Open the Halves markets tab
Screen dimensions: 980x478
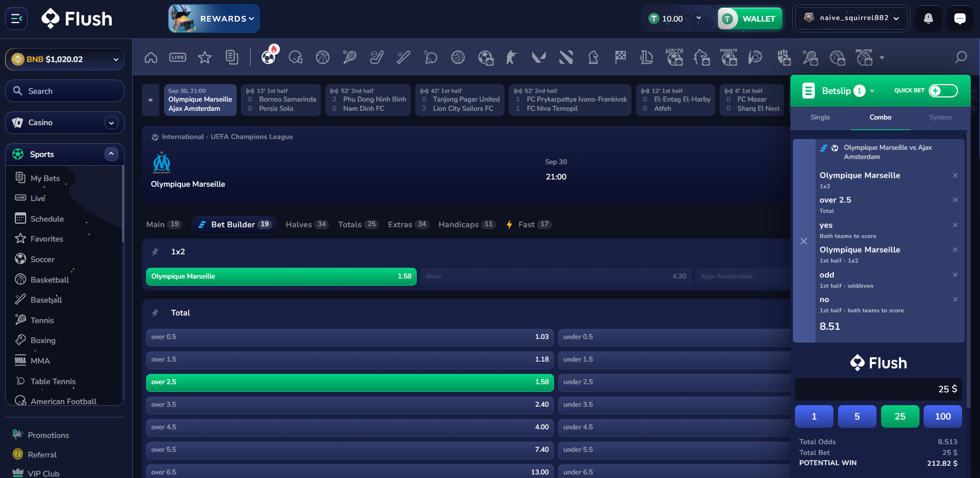point(307,225)
